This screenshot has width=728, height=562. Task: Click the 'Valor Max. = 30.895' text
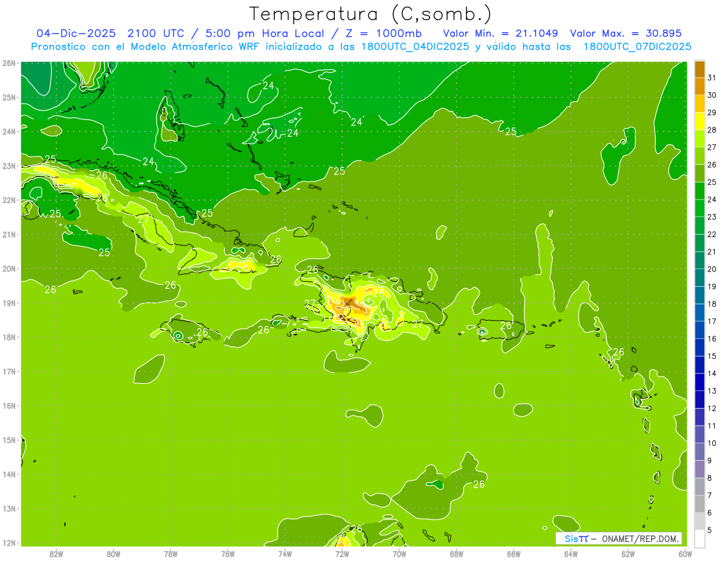click(626, 33)
